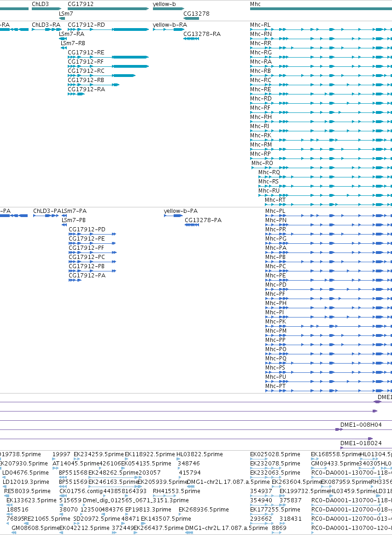
Task: Select EST EK234259.5prime
Action: pyautogui.click(x=99, y=454)
